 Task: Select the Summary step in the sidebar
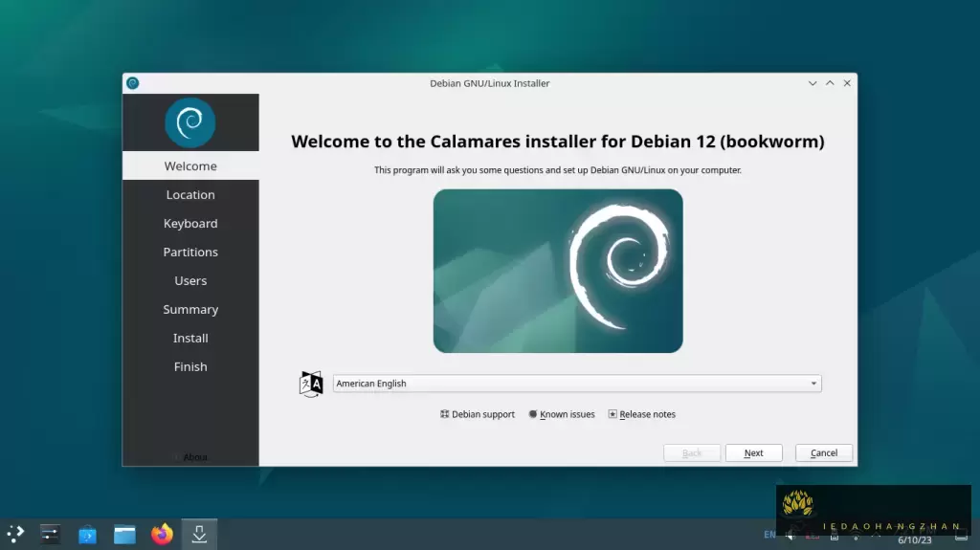pyautogui.click(x=190, y=309)
